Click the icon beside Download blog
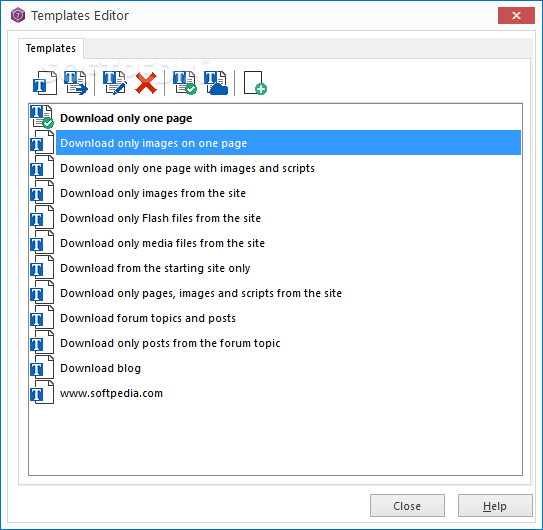The image size is (543, 530). [x=42, y=367]
